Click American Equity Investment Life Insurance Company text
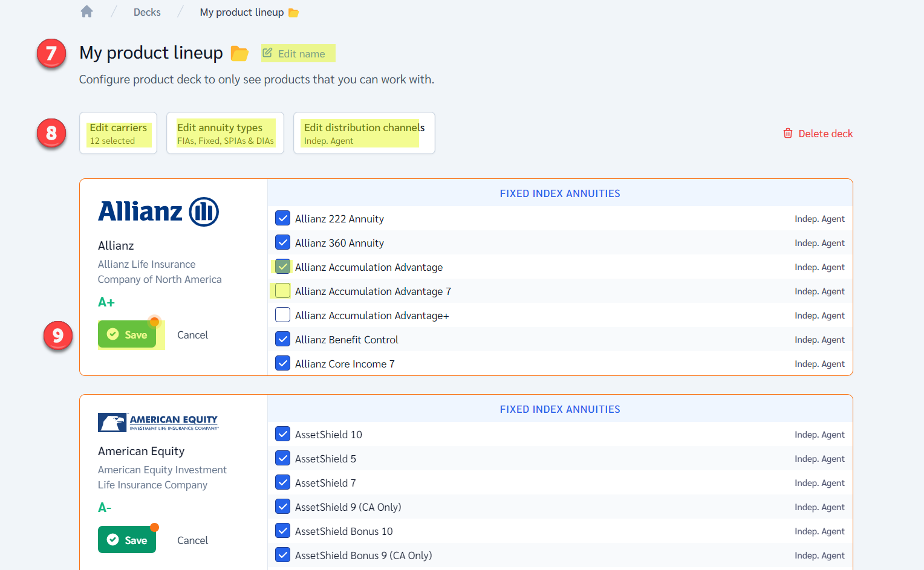Viewport: 924px width, 570px height. [x=162, y=478]
